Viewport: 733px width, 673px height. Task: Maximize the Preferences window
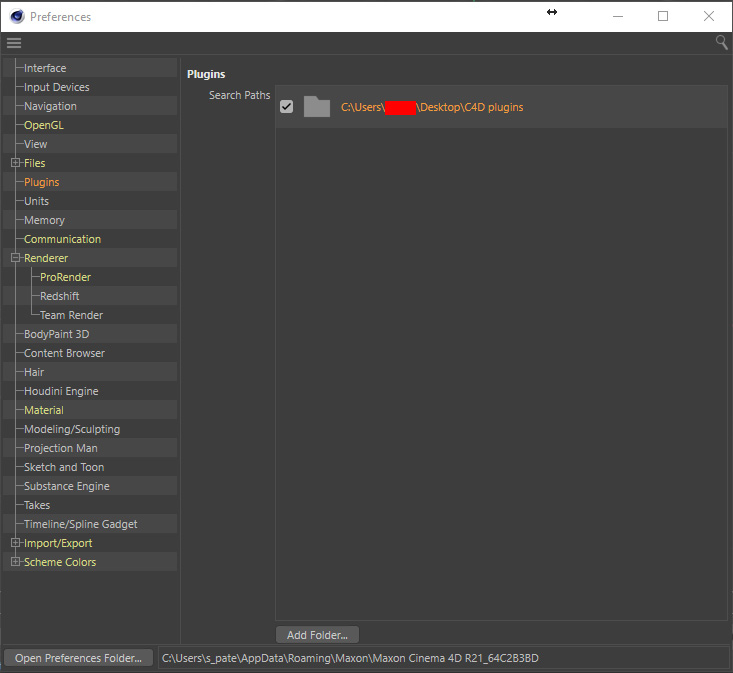662,16
